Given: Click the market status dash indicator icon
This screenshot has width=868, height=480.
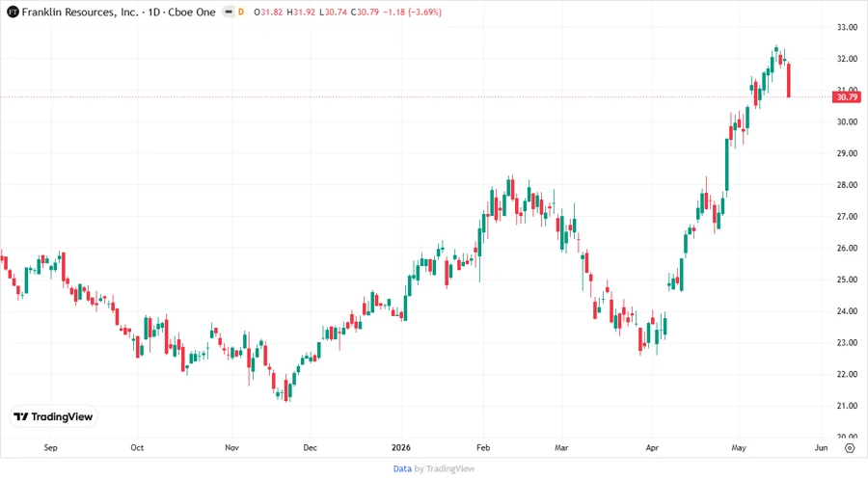Looking at the screenshot, I should pyautogui.click(x=228, y=13).
